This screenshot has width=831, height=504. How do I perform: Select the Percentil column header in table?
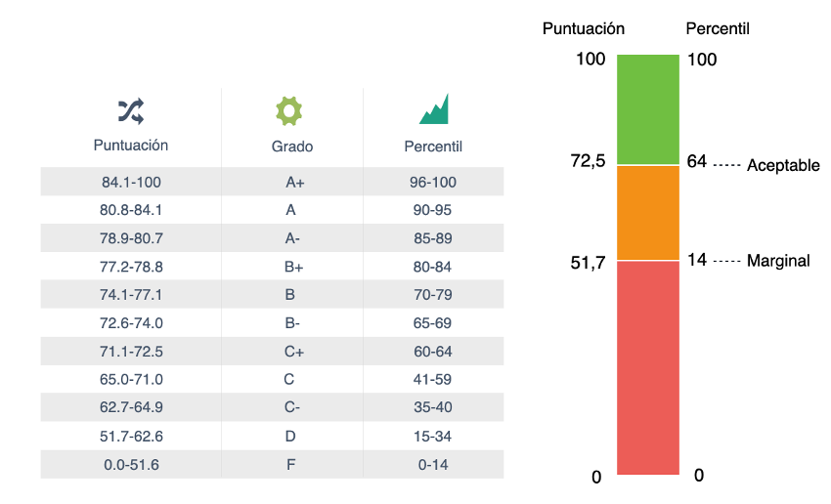tap(433, 147)
